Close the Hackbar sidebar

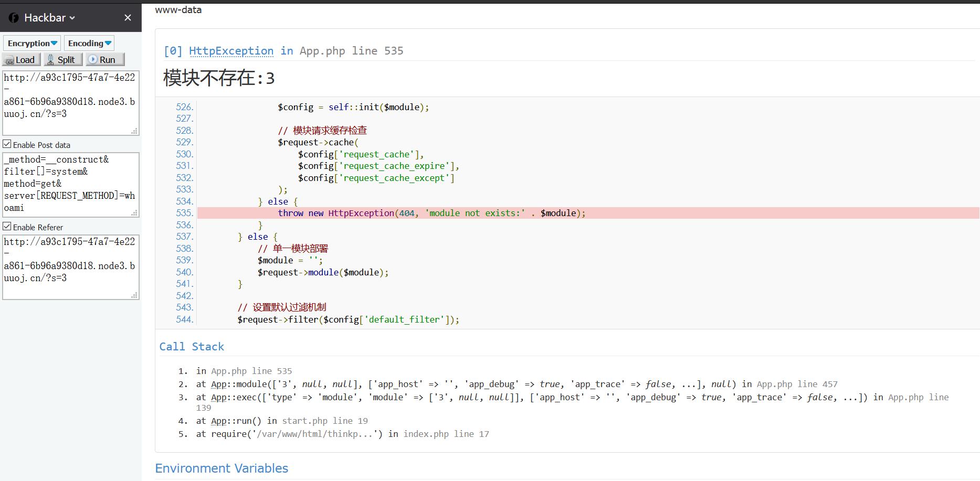point(128,18)
